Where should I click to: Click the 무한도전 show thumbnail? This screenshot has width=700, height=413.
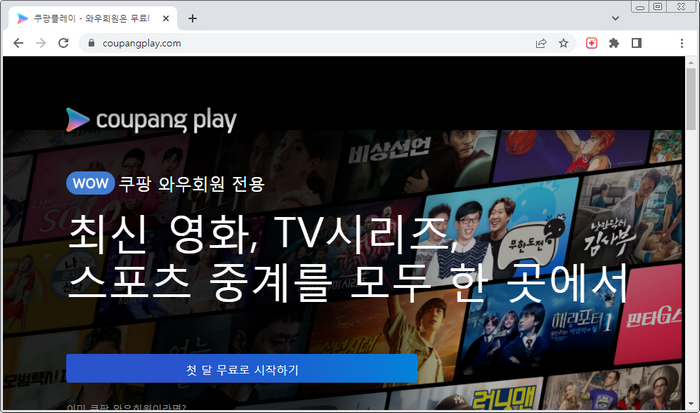tap(497, 233)
